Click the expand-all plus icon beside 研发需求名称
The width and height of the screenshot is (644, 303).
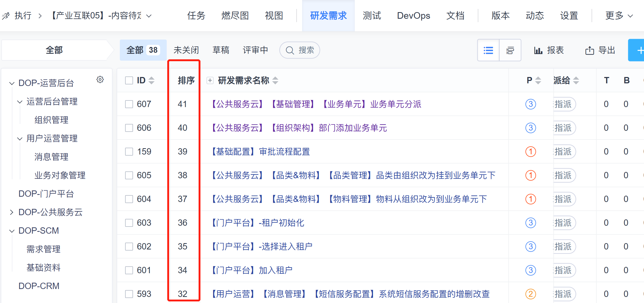210,80
